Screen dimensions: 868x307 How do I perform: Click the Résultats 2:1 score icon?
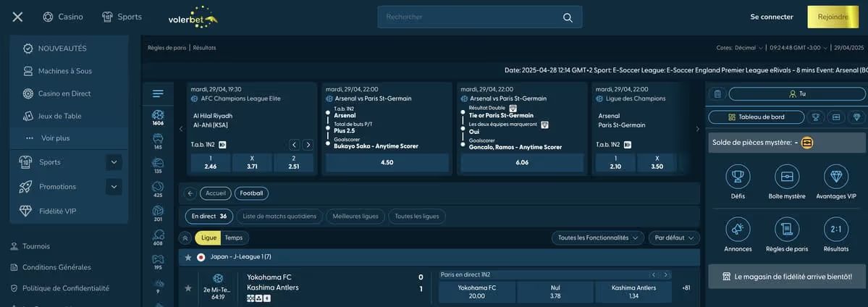click(836, 230)
